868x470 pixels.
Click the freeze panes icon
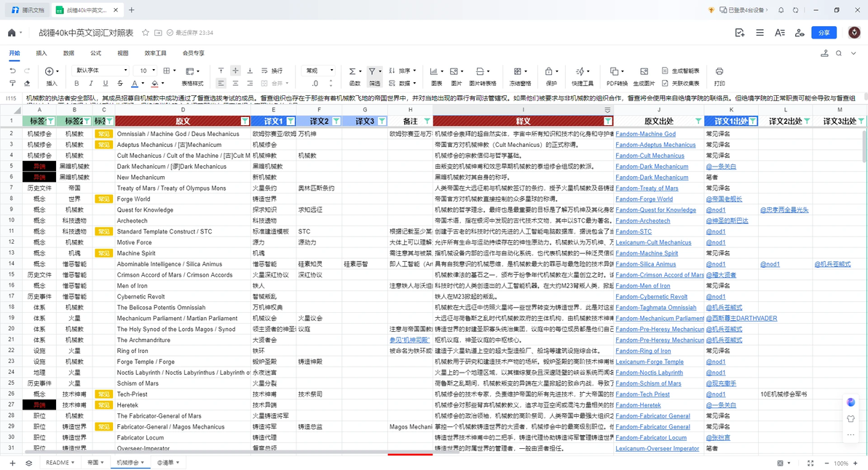click(517, 71)
